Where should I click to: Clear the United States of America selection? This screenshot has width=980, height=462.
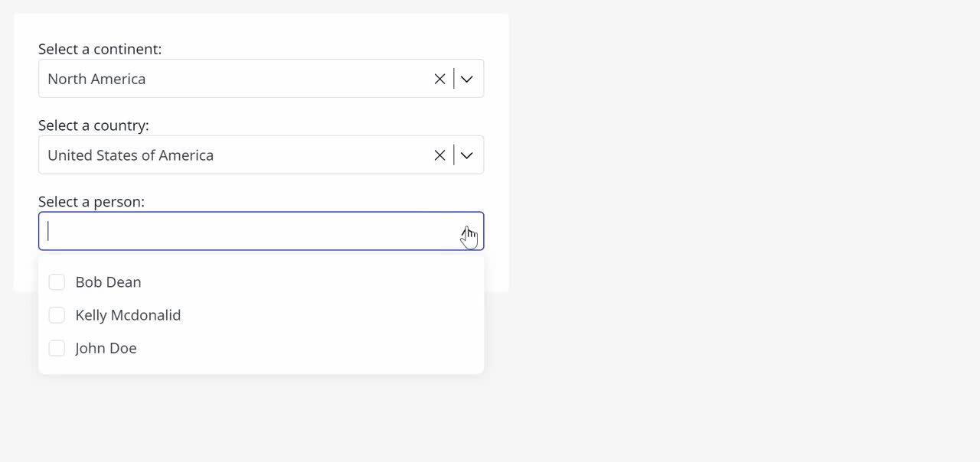[x=439, y=155]
